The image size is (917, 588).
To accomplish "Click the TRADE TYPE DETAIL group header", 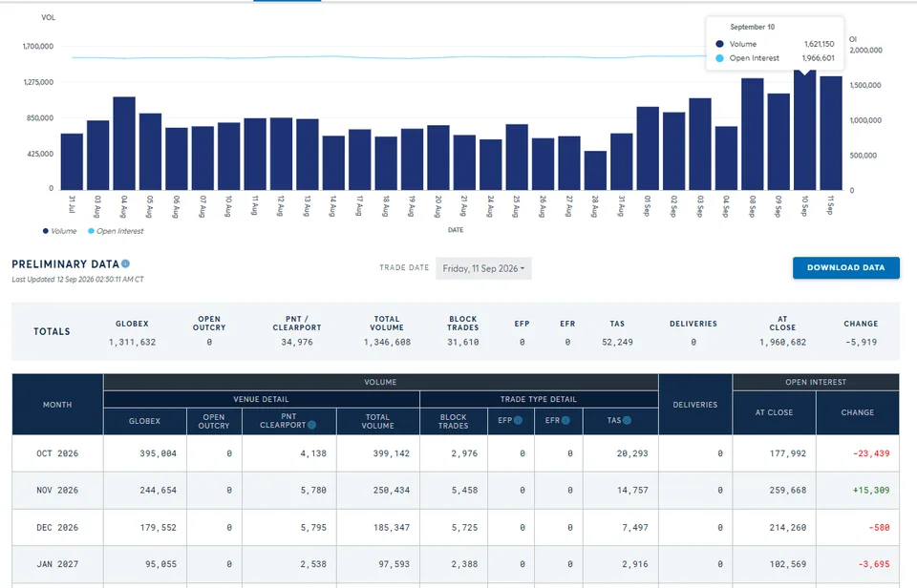I will pyautogui.click(x=539, y=399).
